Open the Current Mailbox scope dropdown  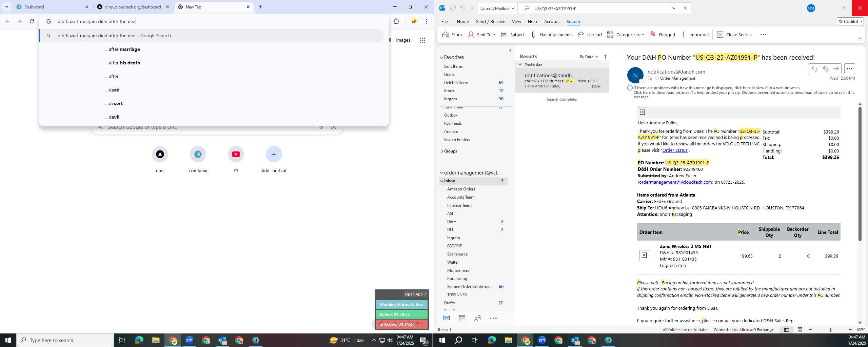coord(497,8)
